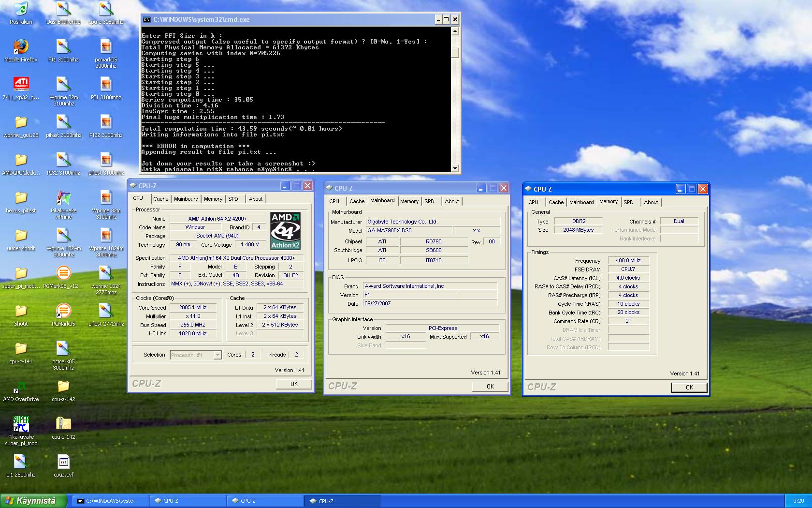The width and height of the screenshot is (812, 508).
Task: Switch to Cache tab in CPU window
Action: (160, 199)
